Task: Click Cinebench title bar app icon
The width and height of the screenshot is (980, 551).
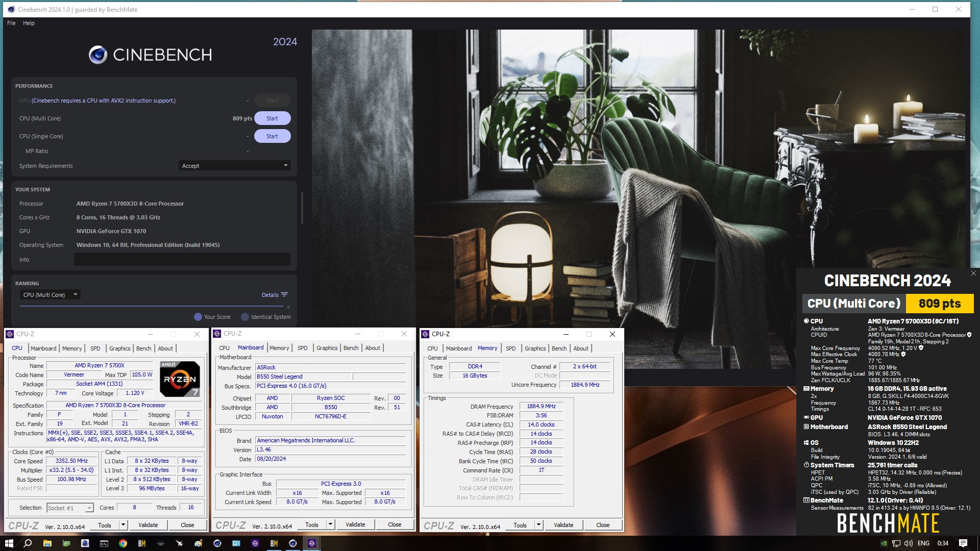Action: tap(11, 9)
